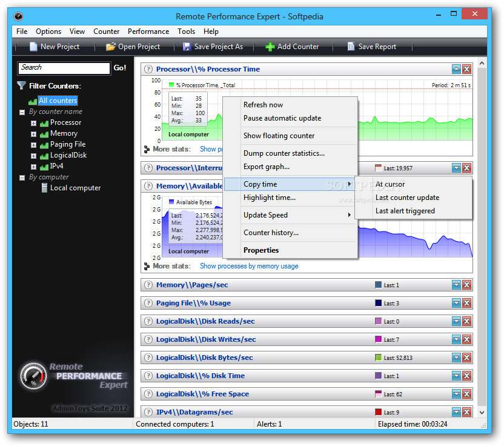
Task: Expand the LogicalDisk tree node
Action: pos(33,156)
